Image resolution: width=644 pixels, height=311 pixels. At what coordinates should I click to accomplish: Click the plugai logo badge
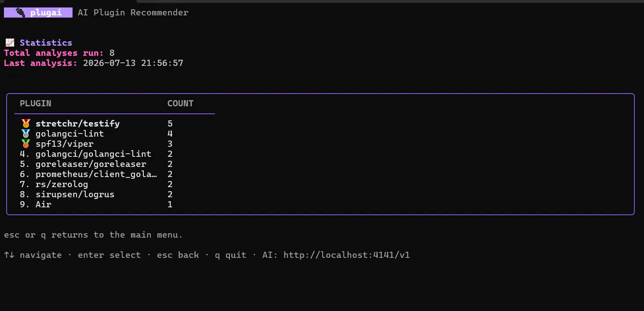click(38, 13)
